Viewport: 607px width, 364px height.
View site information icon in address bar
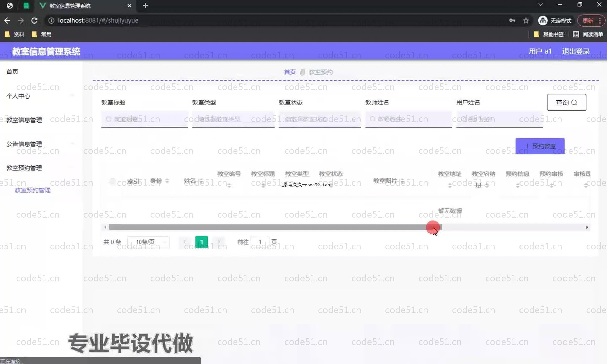pyautogui.click(x=51, y=20)
